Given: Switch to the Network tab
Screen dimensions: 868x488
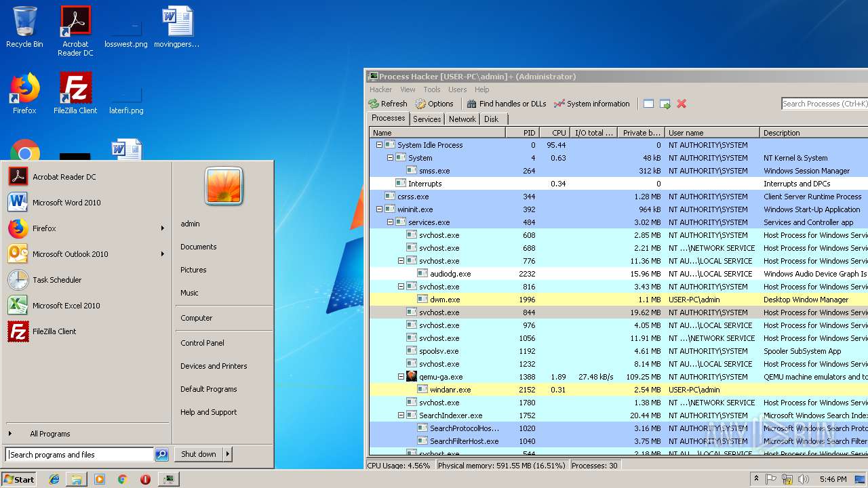Looking at the screenshot, I should tap(462, 119).
